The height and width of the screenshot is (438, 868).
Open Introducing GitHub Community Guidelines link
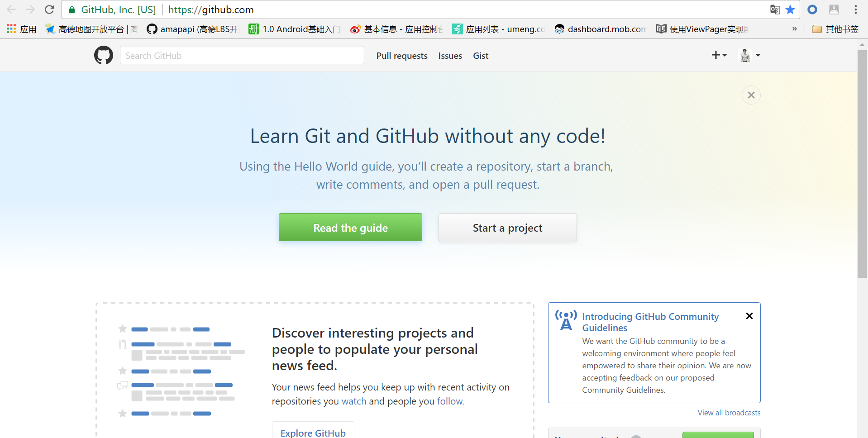coord(650,322)
